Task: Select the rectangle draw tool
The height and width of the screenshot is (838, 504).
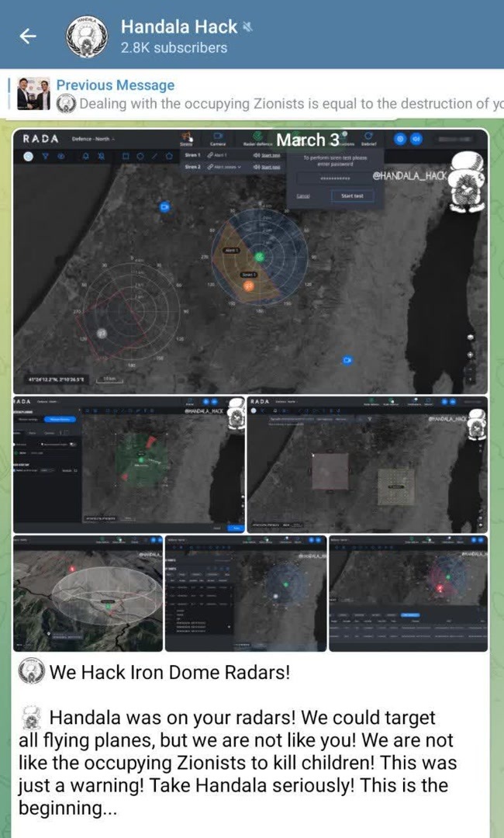Action: pyautogui.click(x=126, y=156)
